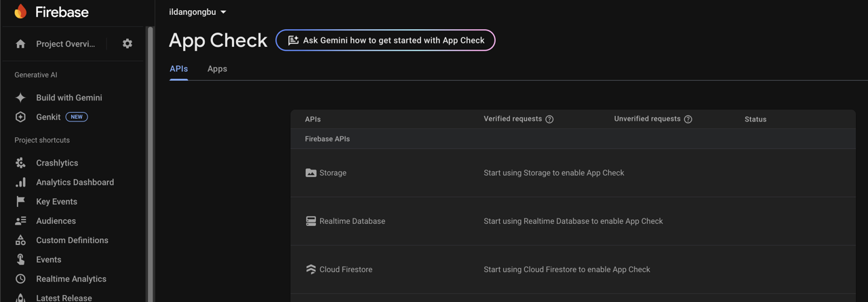Open Project Overview home icon

tap(20, 43)
